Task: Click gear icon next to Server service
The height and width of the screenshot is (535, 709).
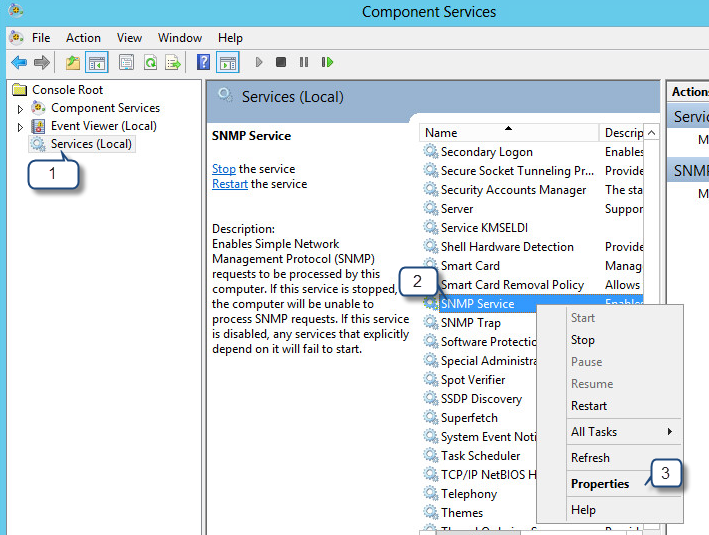Action: [x=430, y=208]
